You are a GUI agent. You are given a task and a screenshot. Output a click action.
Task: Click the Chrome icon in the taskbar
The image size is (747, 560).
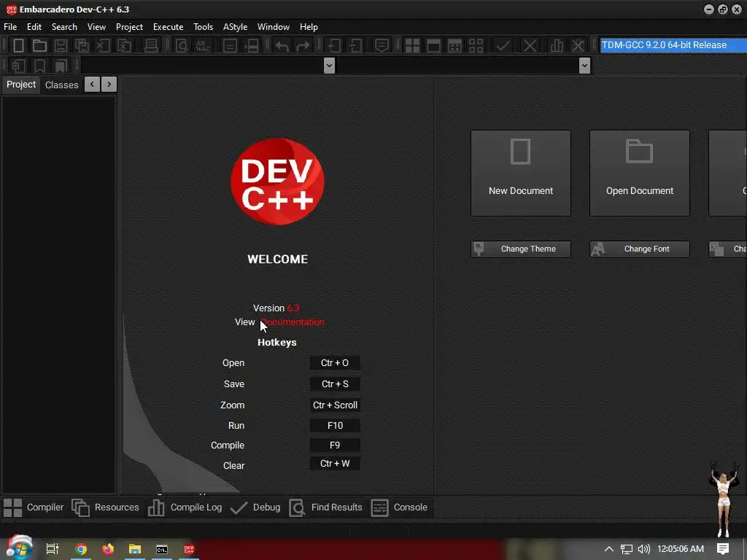click(81, 549)
